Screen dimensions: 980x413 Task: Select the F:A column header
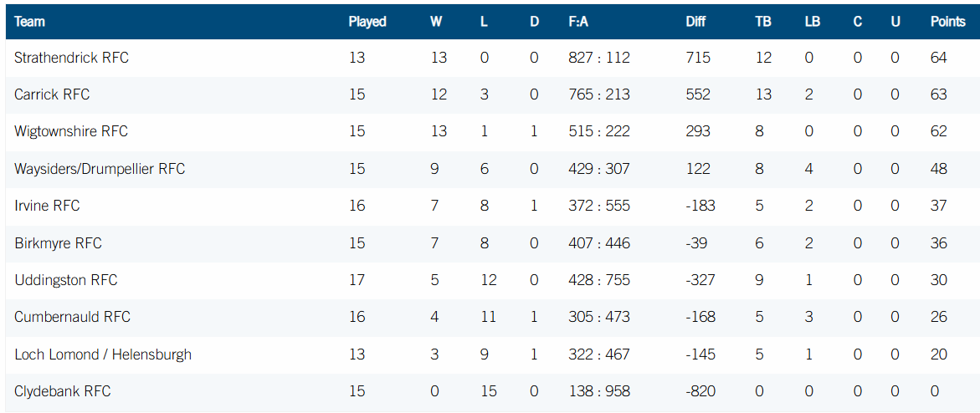(578, 22)
